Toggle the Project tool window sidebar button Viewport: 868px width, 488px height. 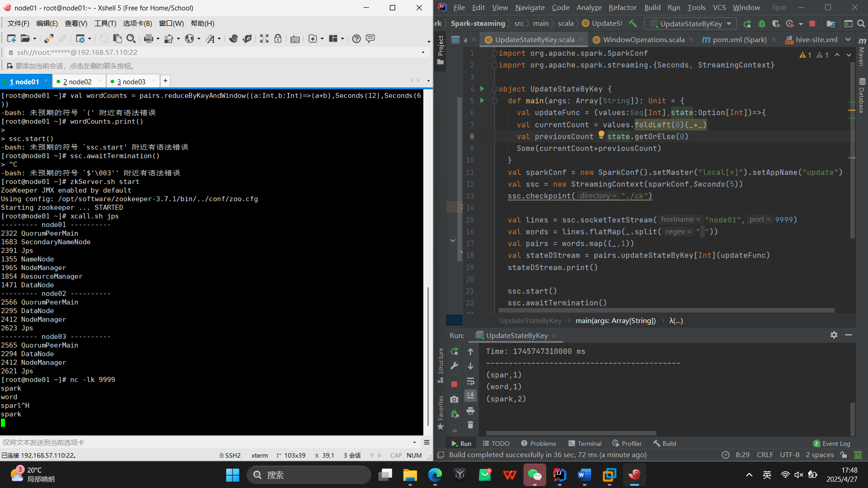click(441, 50)
